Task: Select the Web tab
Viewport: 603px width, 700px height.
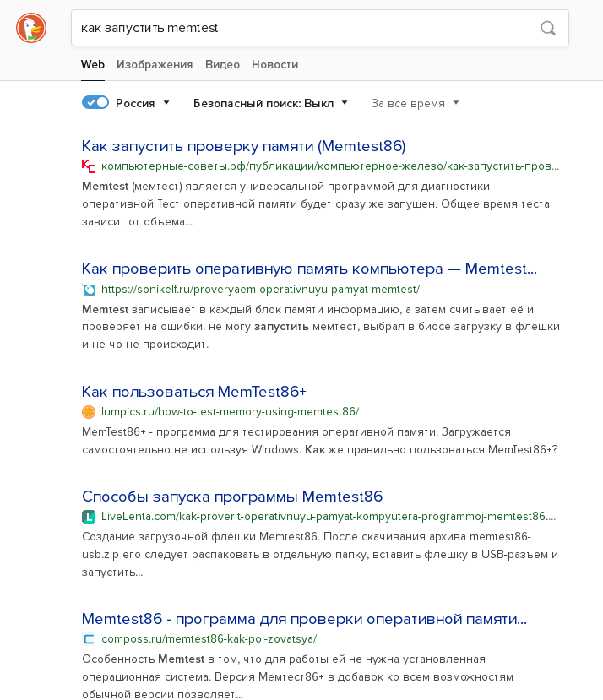Action: [93, 64]
